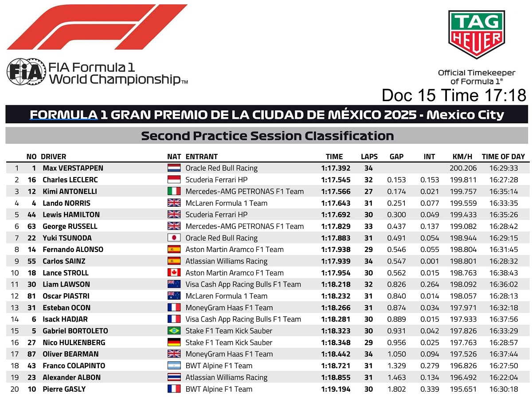The width and height of the screenshot is (532, 401).
Task: Click the FIA globe emblem
Action: coord(25,72)
